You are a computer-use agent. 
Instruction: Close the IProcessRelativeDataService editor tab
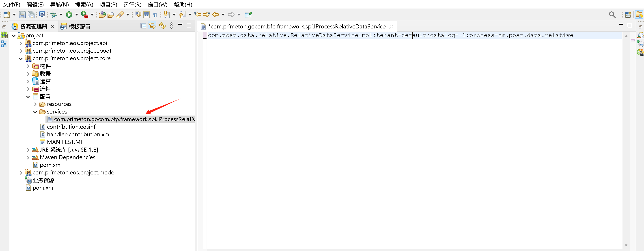tap(391, 26)
